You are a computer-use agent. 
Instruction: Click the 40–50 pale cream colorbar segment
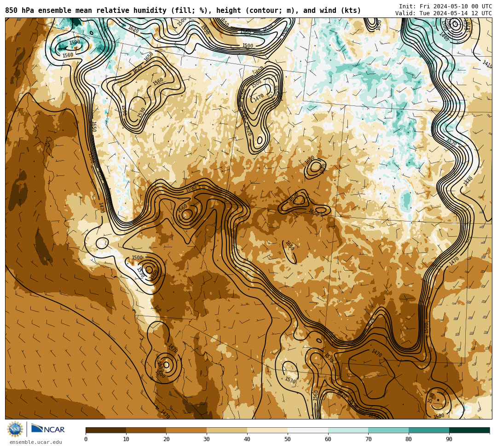click(x=267, y=430)
